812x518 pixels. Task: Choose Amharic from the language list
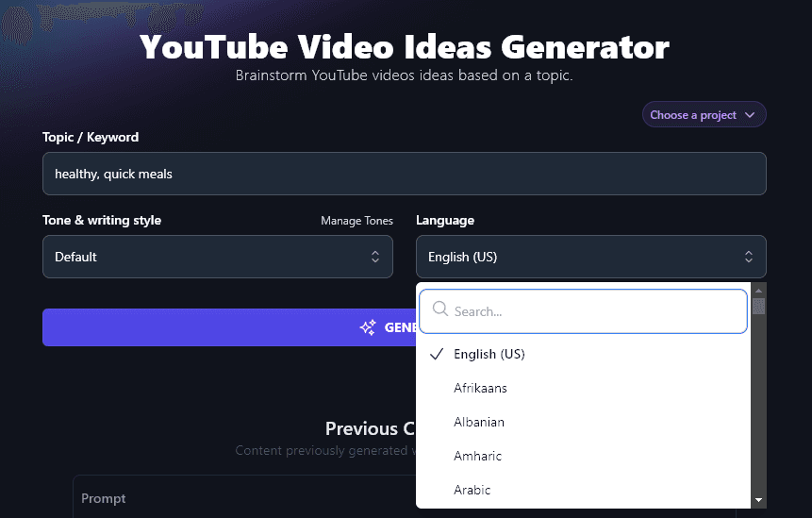[x=583, y=456]
